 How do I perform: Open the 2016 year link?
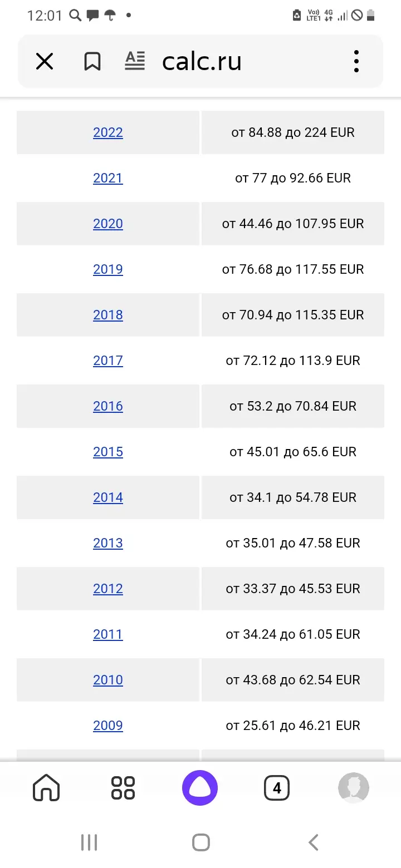[108, 406]
